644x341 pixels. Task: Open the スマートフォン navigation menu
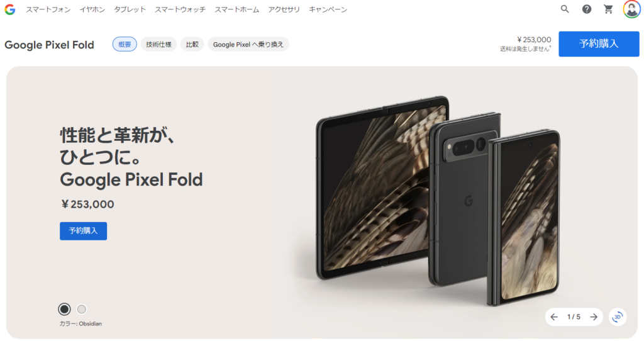coord(48,9)
